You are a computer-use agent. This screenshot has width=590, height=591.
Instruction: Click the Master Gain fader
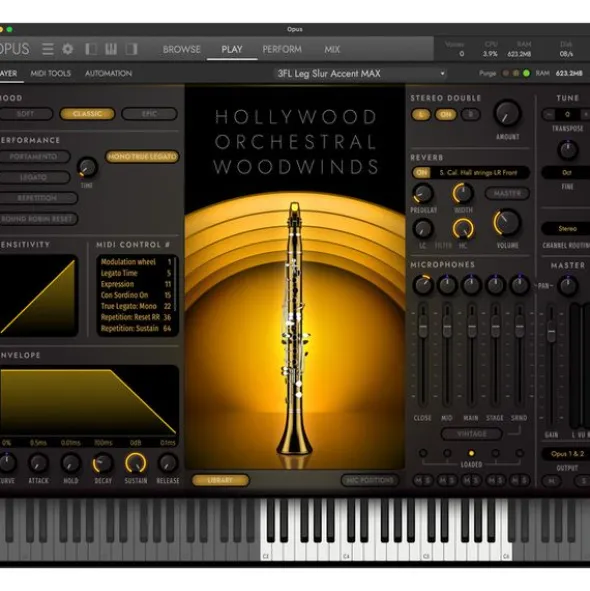tap(551, 332)
